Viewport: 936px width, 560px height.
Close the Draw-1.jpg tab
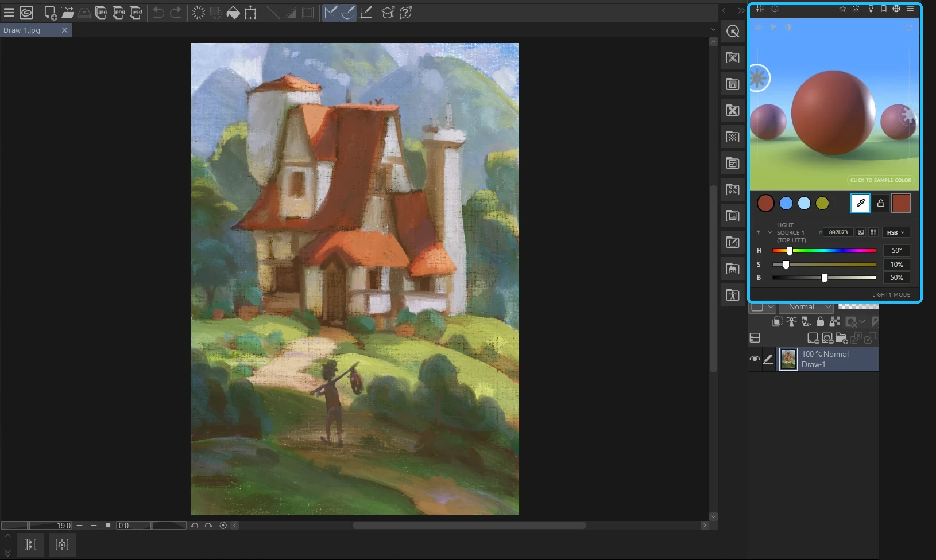(64, 30)
